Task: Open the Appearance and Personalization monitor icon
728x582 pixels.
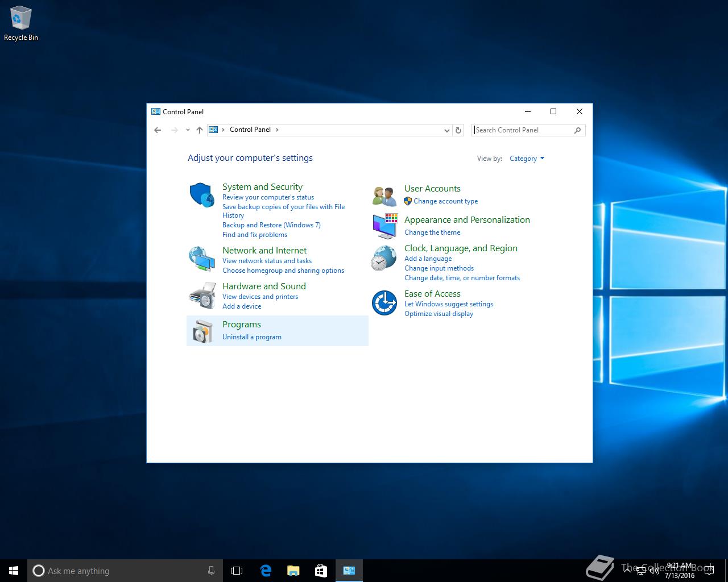Action: click(x=384, y=227)
